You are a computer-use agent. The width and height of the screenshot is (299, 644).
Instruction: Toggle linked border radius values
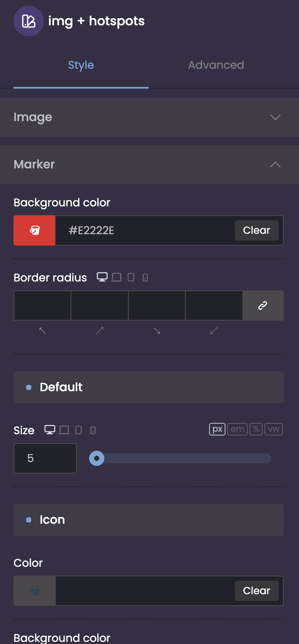coord(263,306)
